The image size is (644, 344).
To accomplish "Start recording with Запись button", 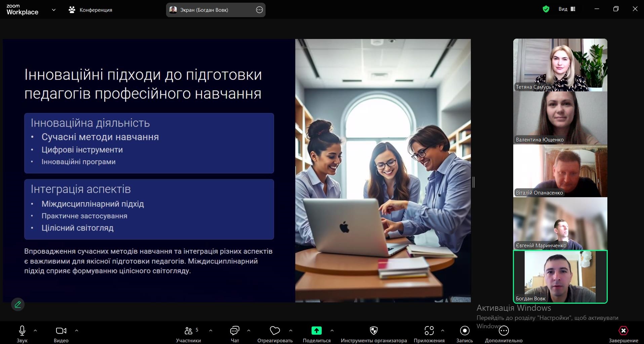I will coord(465,331).
